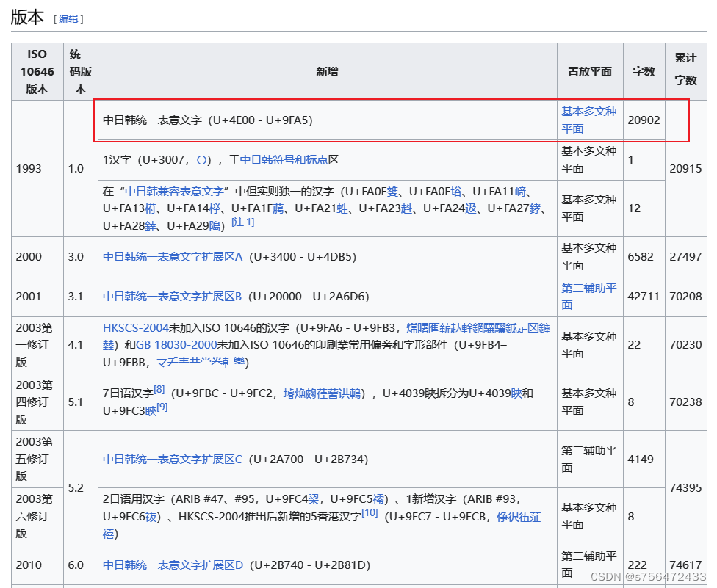Click the 嫮 character link after U+FA0E

(x=392, y=191)
